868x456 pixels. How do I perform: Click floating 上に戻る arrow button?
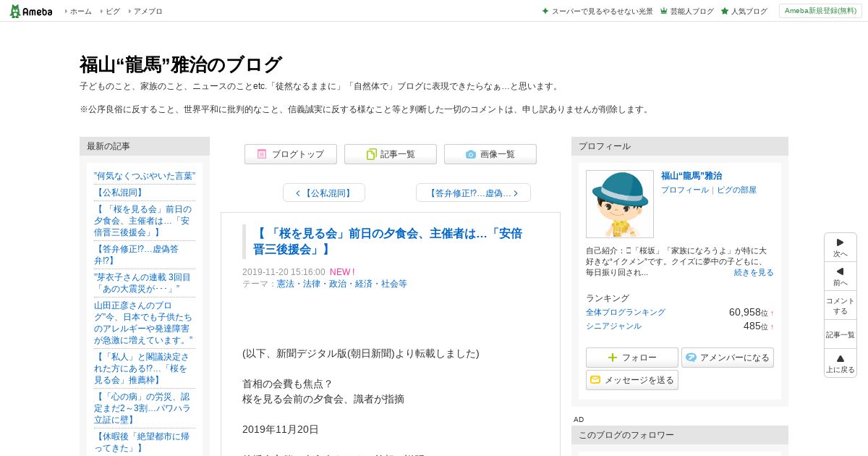coord(841,363)
